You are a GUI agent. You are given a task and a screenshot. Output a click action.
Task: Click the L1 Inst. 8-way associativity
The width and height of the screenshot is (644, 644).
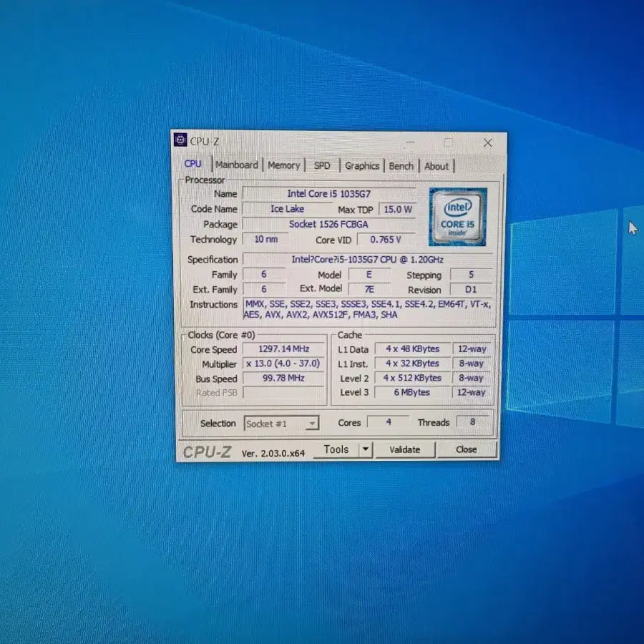[x=472, y=363]
